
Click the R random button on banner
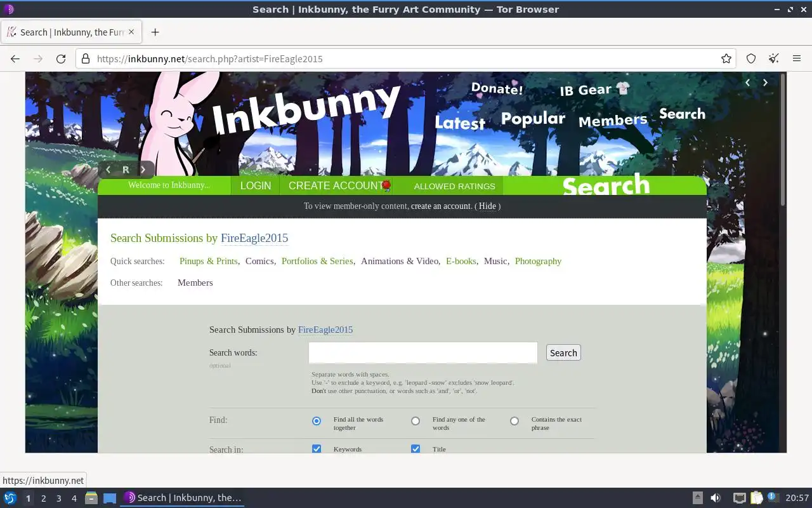click(x=126, y=170)
